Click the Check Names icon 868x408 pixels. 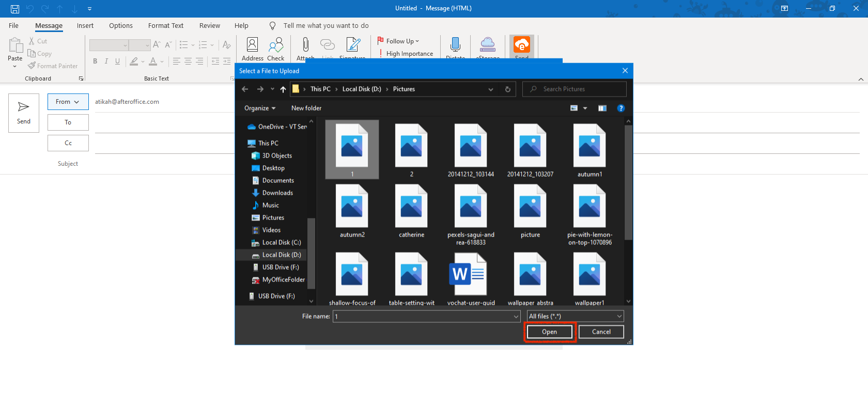(x=276, y=45)
